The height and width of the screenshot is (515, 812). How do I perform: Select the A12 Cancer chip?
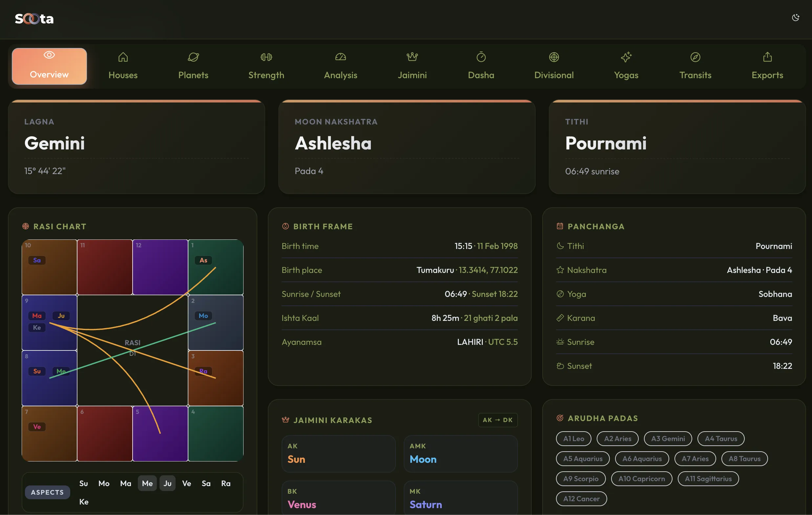(x=581, y=499)
